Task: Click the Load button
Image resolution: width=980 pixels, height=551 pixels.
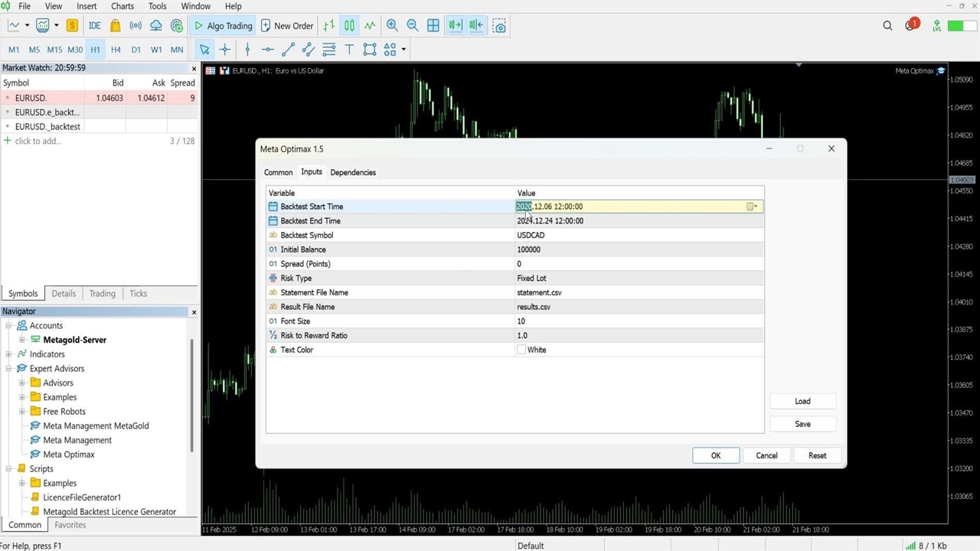Action: [802, 401]
